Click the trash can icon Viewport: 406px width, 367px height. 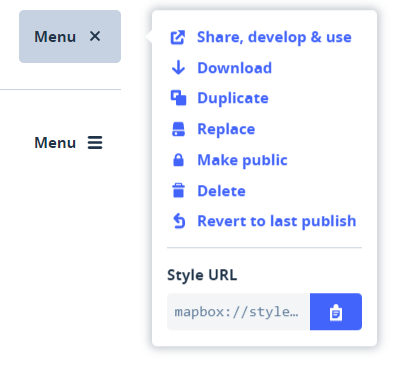(x=178, y=191)
